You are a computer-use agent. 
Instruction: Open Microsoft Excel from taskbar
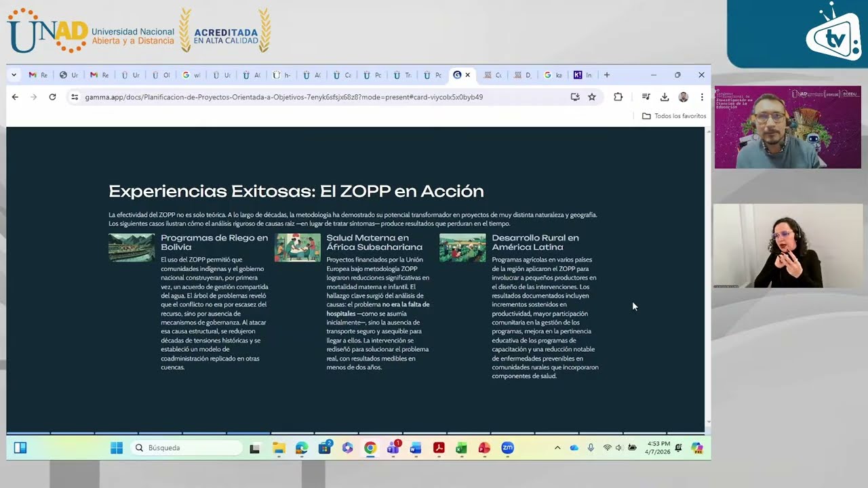(461, 448)
